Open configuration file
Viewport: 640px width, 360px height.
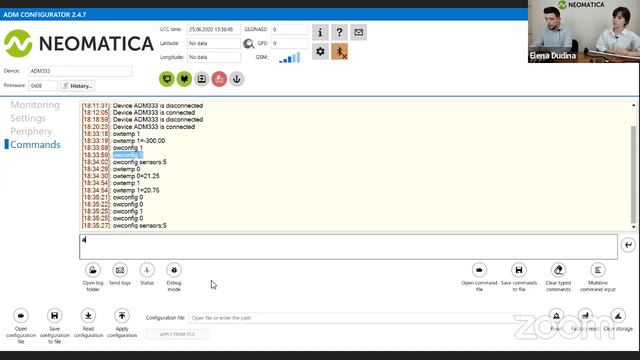(x=21, y=316)
